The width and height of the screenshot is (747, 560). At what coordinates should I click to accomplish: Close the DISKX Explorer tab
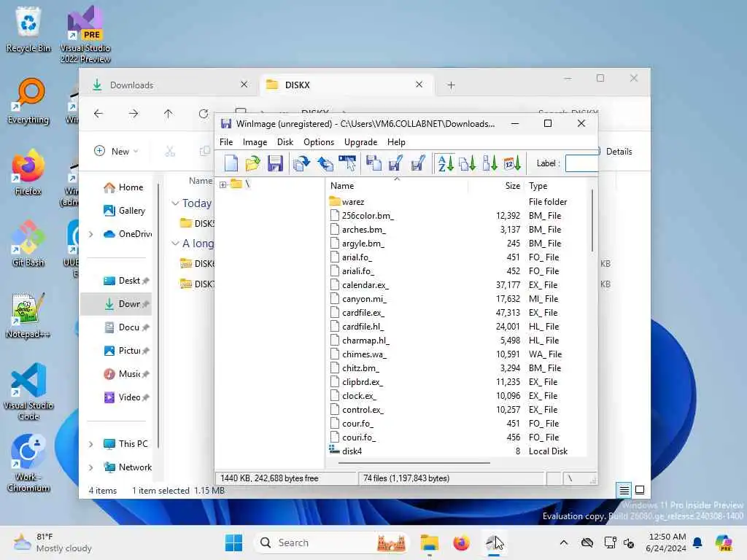419,85
